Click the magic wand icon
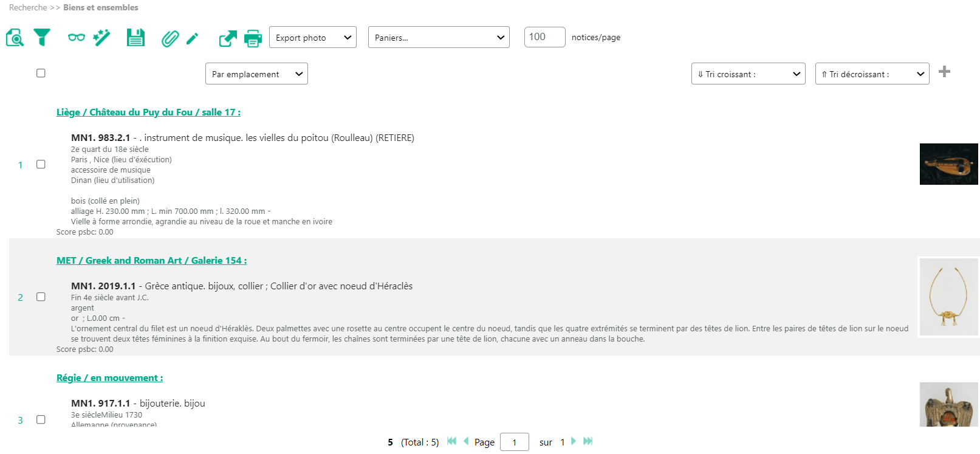 (x=101, y=38)
